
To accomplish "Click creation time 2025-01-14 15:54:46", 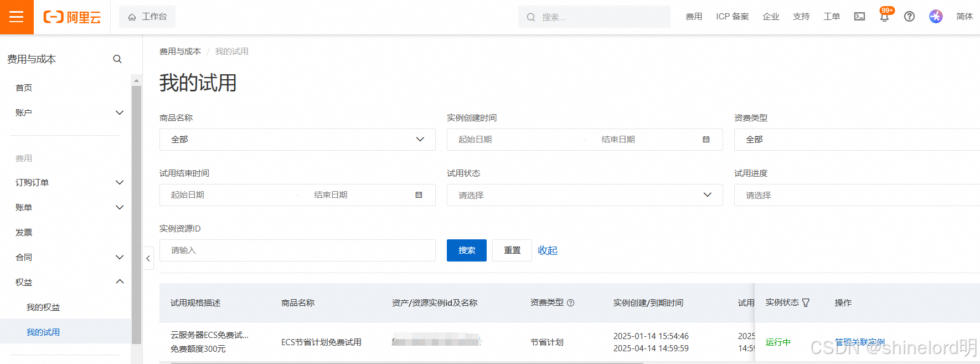I will click(x=651, y=336).
